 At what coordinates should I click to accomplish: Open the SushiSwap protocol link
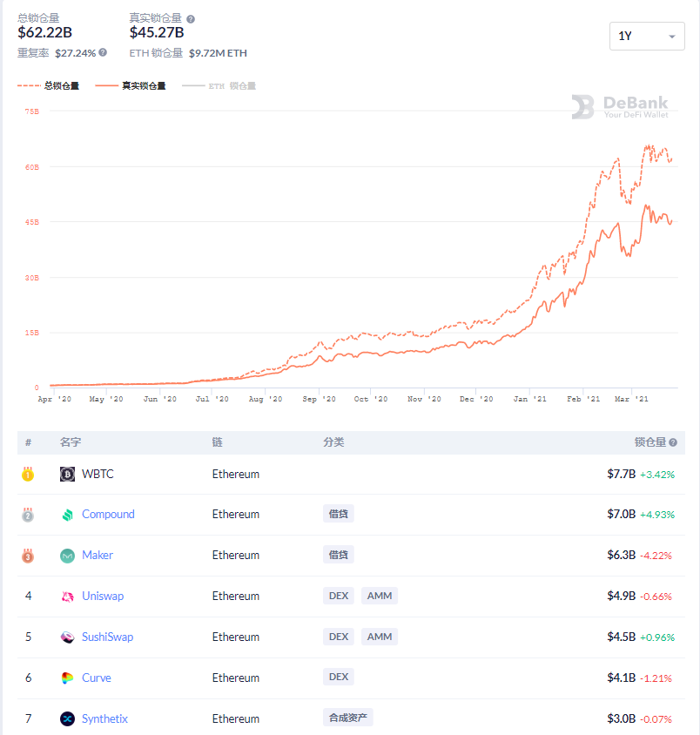point(107,637)
